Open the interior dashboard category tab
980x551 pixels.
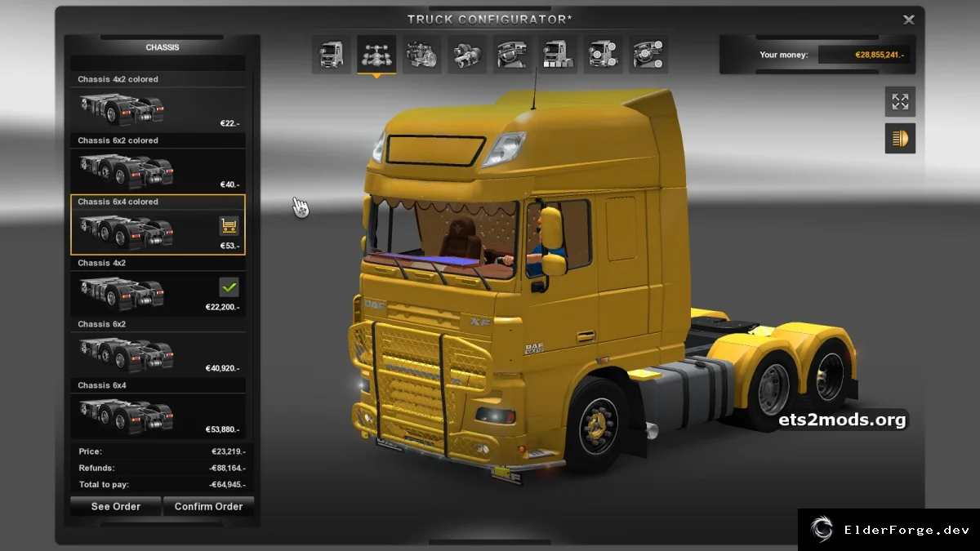[512, 55]
